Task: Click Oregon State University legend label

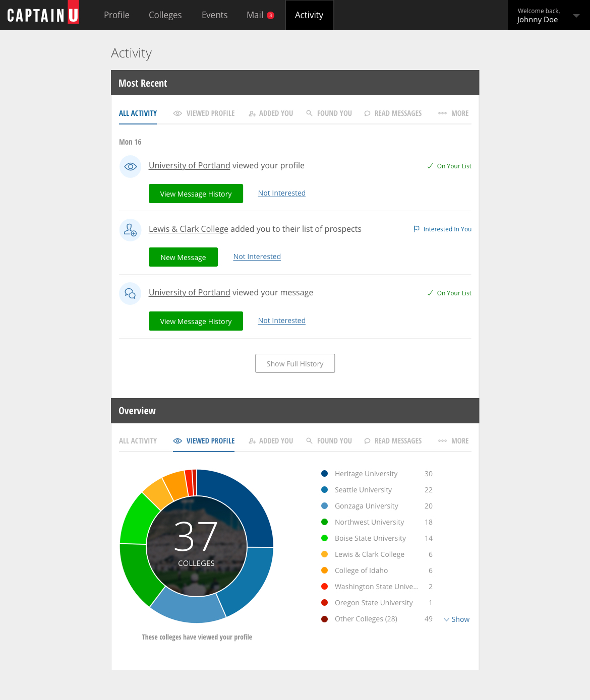Action: coord(374,603)
